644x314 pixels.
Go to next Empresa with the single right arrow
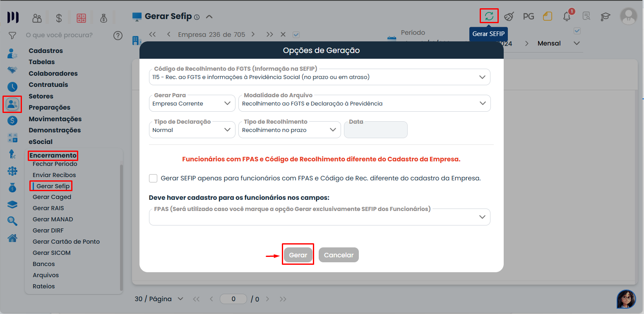pyautogui.click(x=253, y=35)
